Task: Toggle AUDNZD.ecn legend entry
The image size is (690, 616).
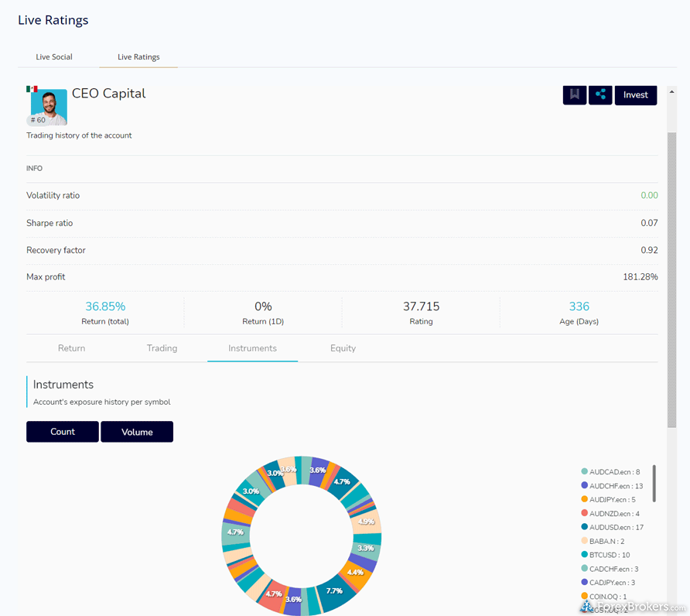Action: click(610, 513)
